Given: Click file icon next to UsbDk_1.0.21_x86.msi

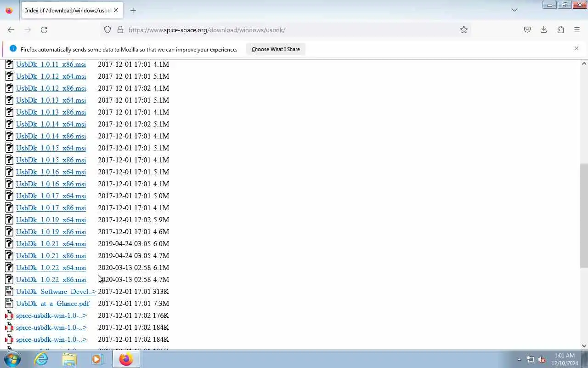Looking at the screenshot, I should (x=9, y=255).
